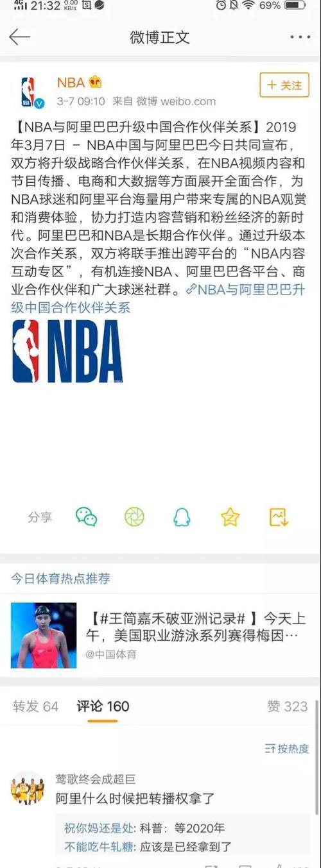Switch to the 转发 64 tab

[36, 706]
